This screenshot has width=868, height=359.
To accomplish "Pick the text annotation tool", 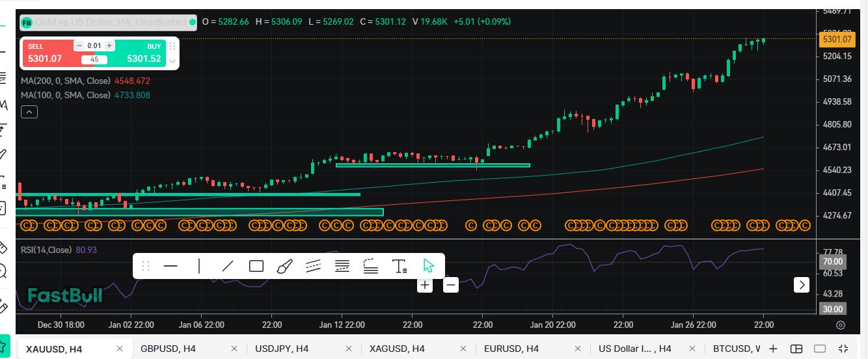I will tap(400, 266).
